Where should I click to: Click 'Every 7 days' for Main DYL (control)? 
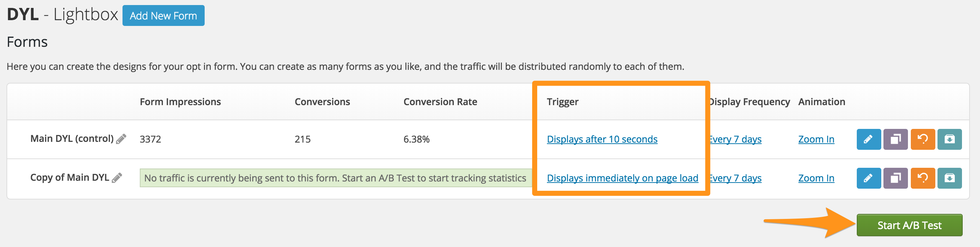(x=735, y=139)
